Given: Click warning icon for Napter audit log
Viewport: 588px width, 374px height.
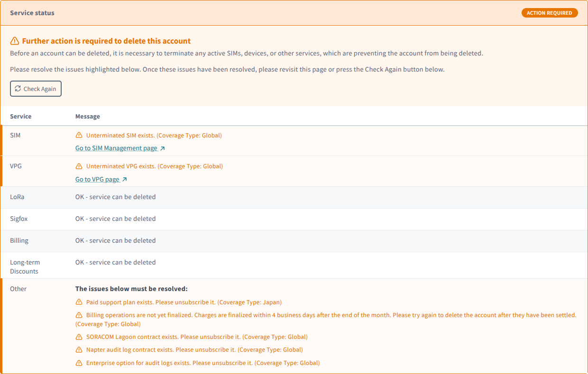Looking at the screenshot, I should point(79,350).
